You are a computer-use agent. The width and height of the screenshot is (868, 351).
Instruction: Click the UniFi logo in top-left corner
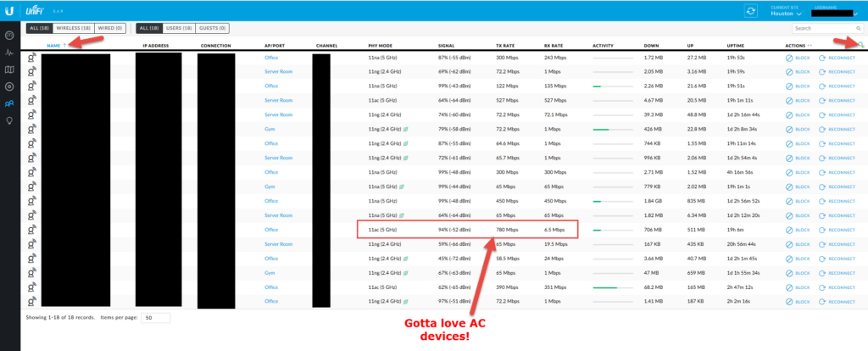pos(10,9)
